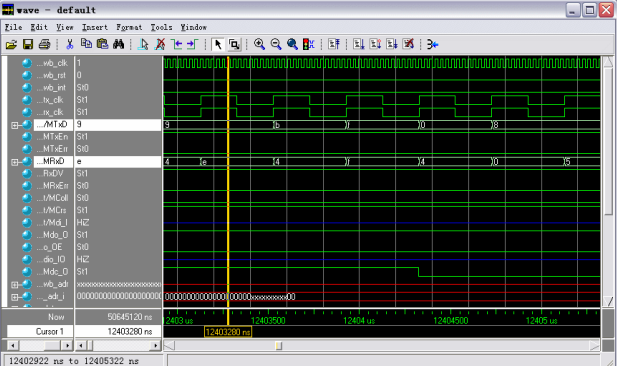Open the Format menu

[x=129, y=27]
